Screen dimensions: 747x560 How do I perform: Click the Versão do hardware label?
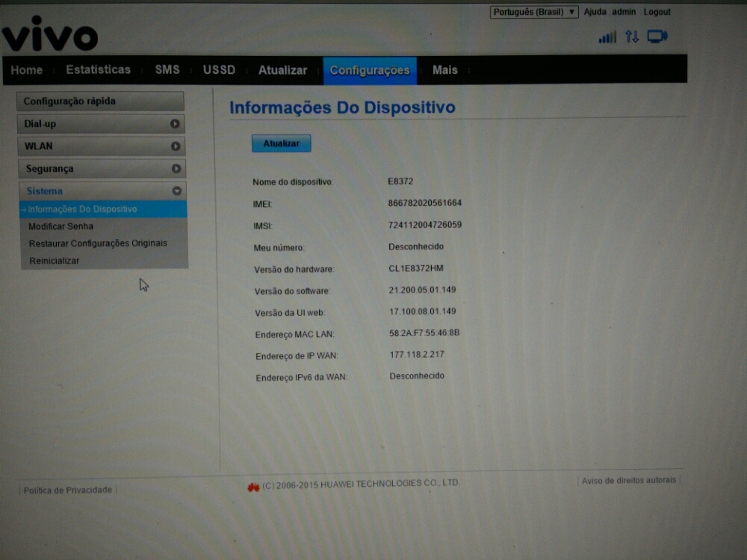coord(294,270)
